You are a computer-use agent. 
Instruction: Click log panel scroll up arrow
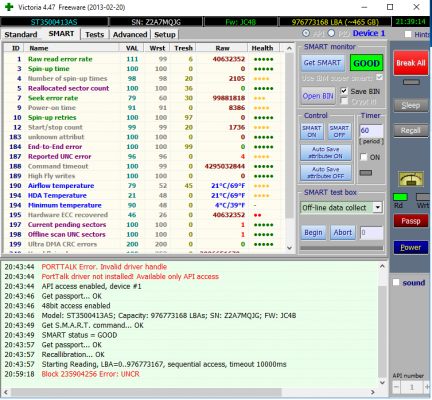pos(382,266)
